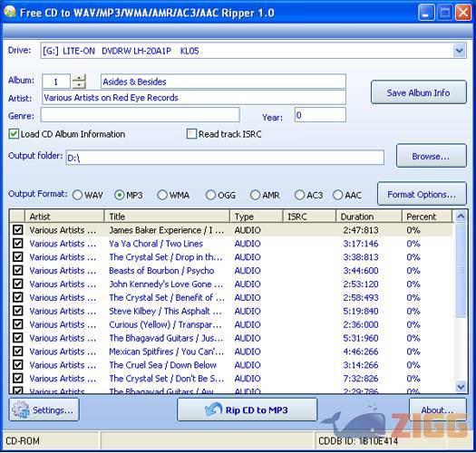The width and height of the screenshot is (476, 453).
Task: Select the WAV output format
Action: [x=77, y=195]
